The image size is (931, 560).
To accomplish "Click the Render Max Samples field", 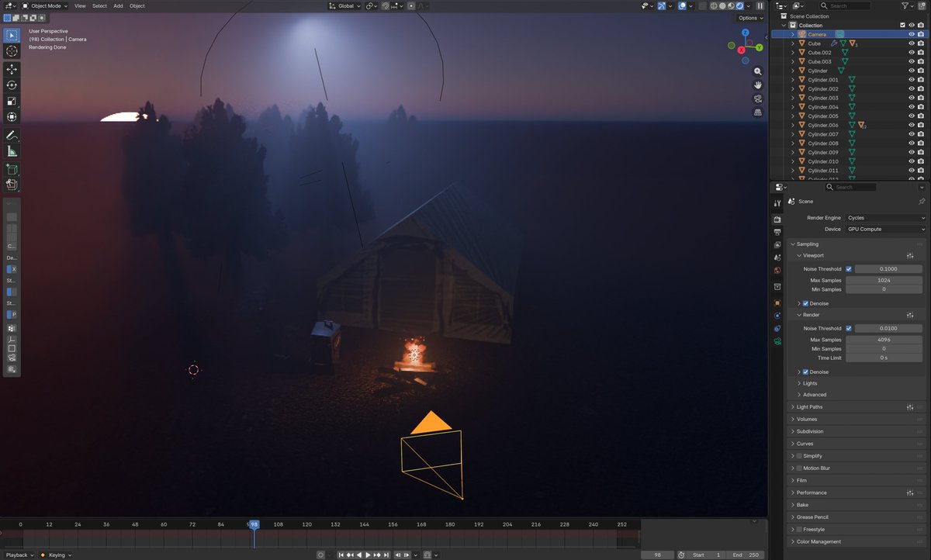I will [x=884, y=340].
